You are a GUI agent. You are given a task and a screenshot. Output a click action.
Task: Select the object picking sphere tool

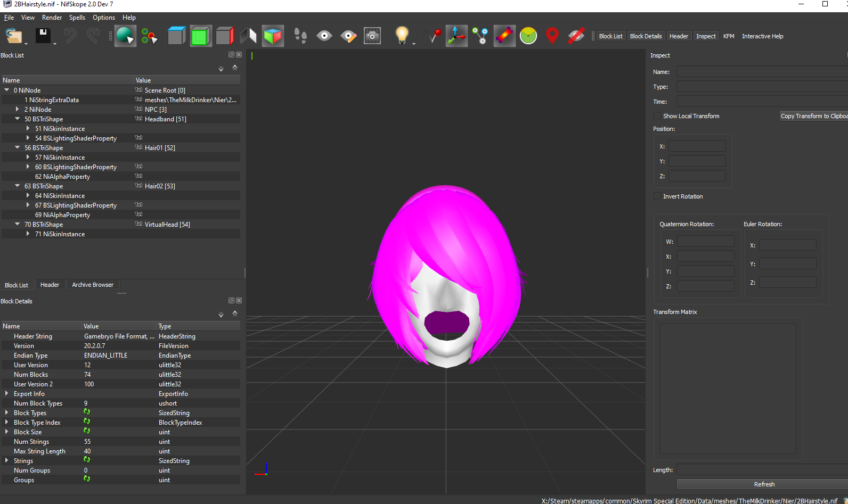tap(125, 36)
